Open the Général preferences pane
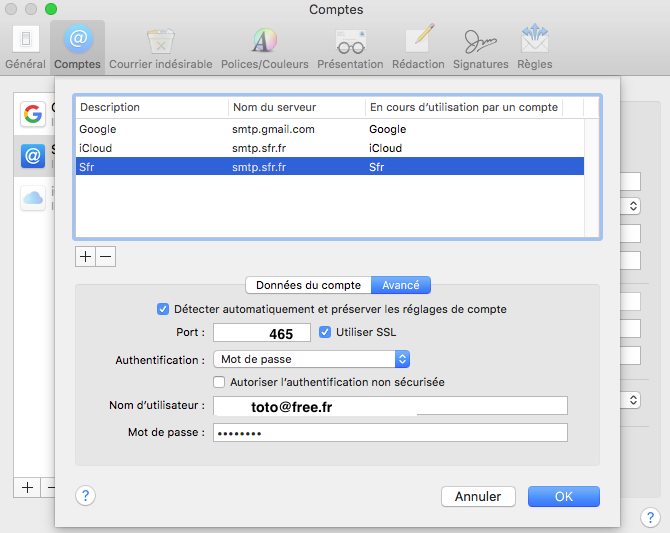This screenshot has width=670, height=533. [25, 47]
